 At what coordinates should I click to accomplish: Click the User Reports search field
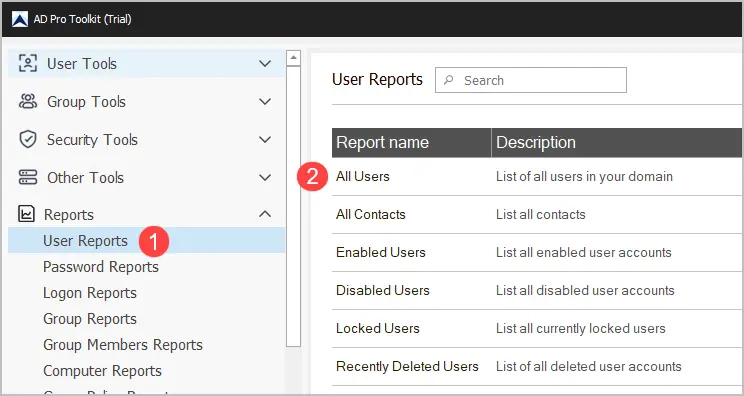tap(530, 80)
